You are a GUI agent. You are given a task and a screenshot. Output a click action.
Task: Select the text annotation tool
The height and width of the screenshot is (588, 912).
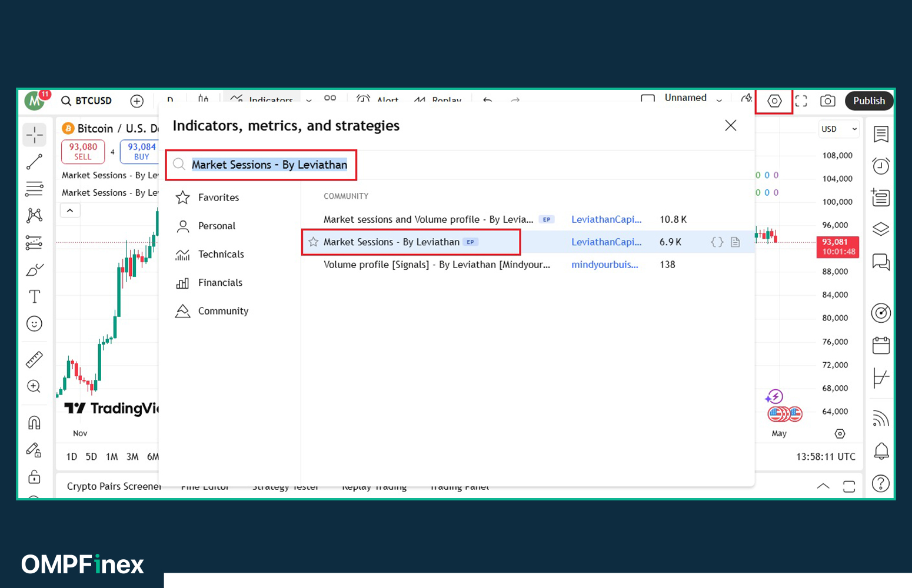point(34,296)
